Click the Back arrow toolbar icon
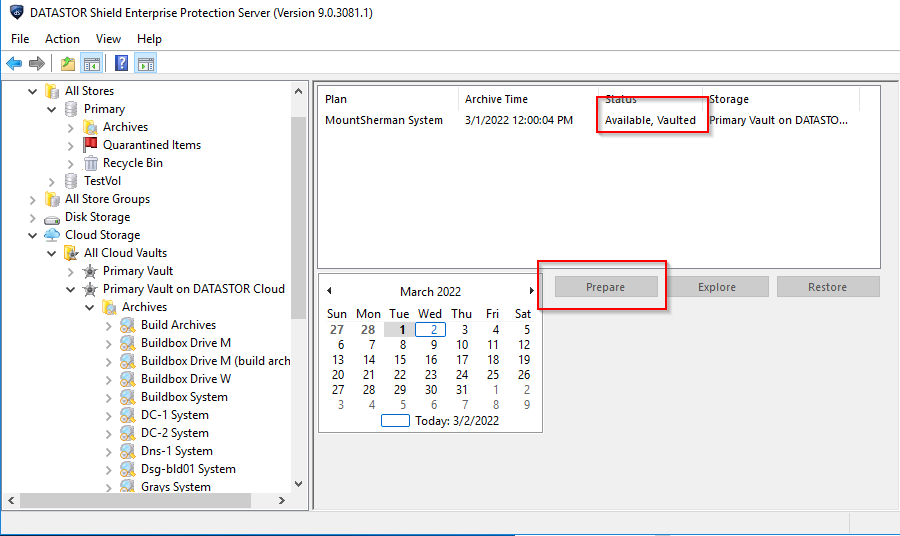This screenshot has height=536, width=900. 14,64
